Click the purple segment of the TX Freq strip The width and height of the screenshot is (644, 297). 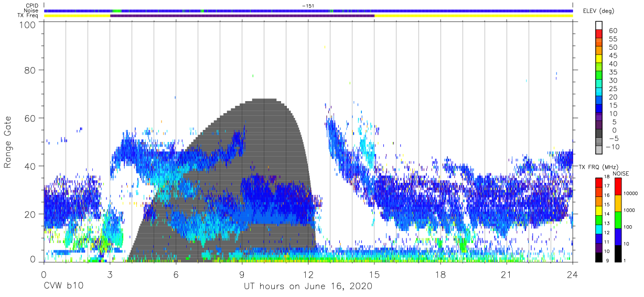(x=242, y=16)
